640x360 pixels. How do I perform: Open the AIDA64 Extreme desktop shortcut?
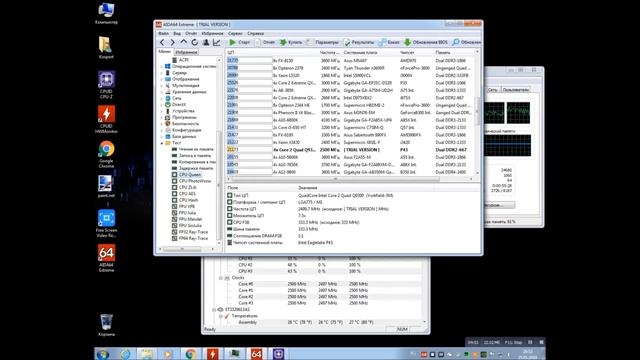(x=106, y=258)
